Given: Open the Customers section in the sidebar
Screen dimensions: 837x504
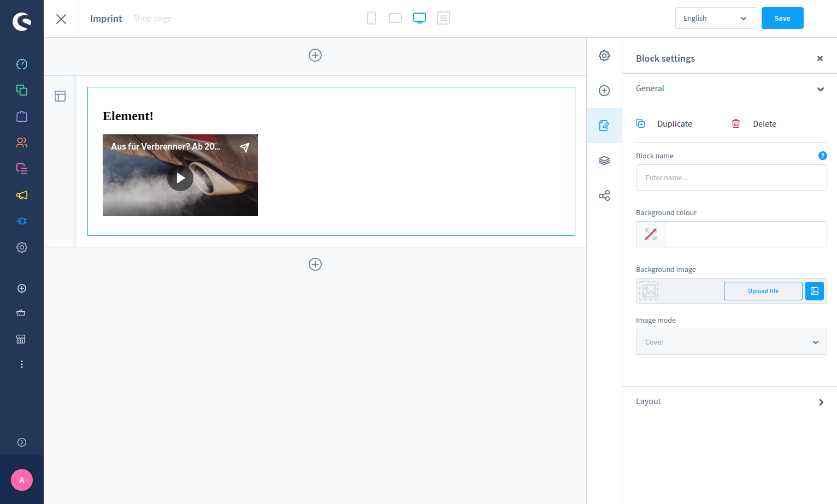Looking at the screenshot, I should 22,143.
